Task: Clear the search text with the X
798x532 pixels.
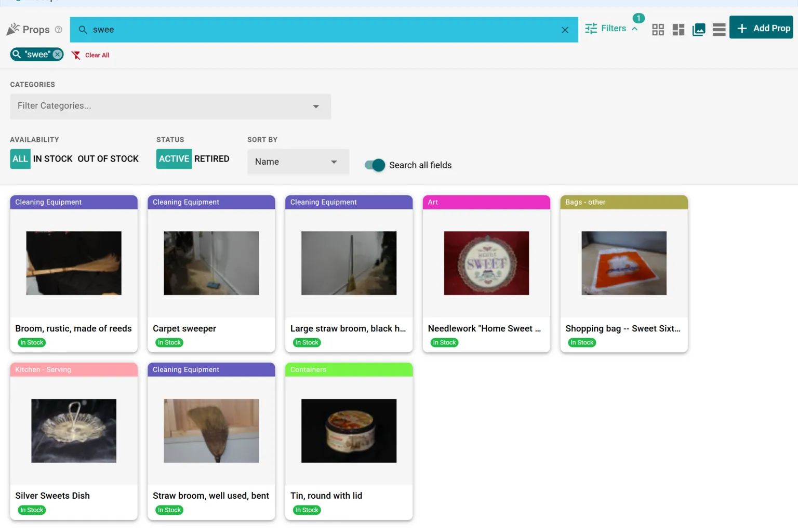Action: click(565, 30)
